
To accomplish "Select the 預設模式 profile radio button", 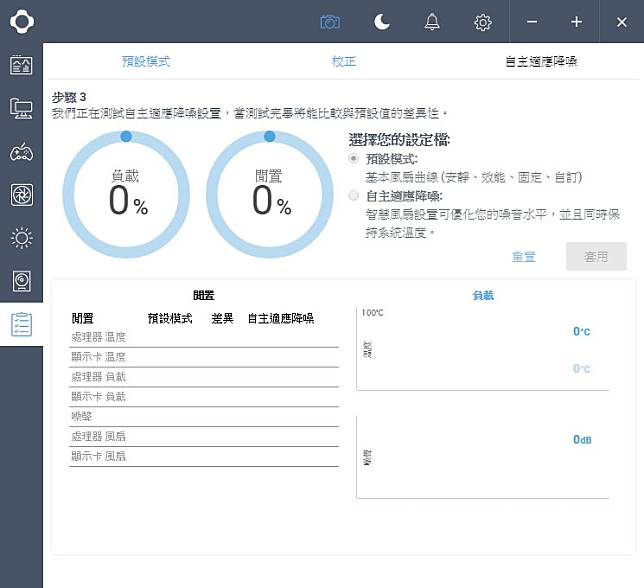I will tap(354, 159).
